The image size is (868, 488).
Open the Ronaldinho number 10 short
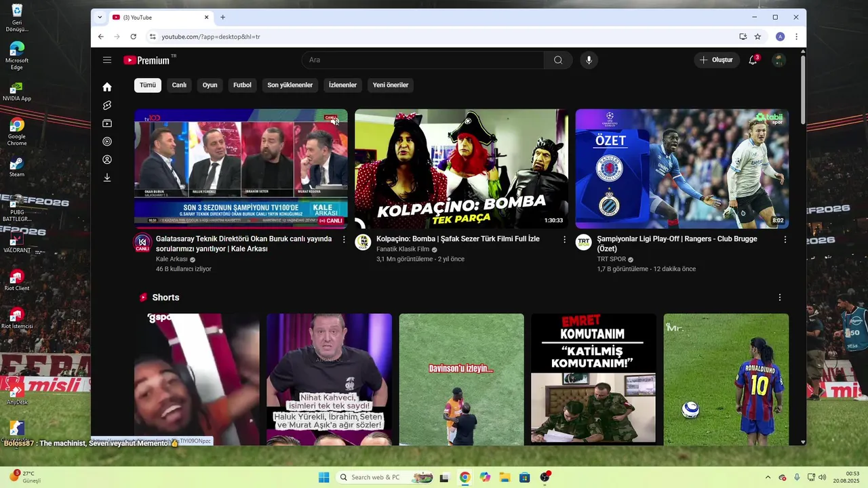[726, 379]
